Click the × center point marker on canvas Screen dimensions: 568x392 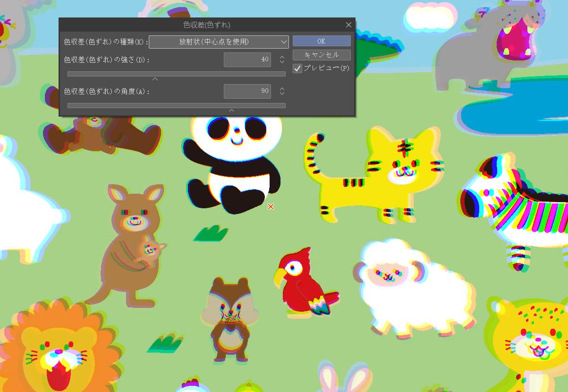(x=271, y=206)
